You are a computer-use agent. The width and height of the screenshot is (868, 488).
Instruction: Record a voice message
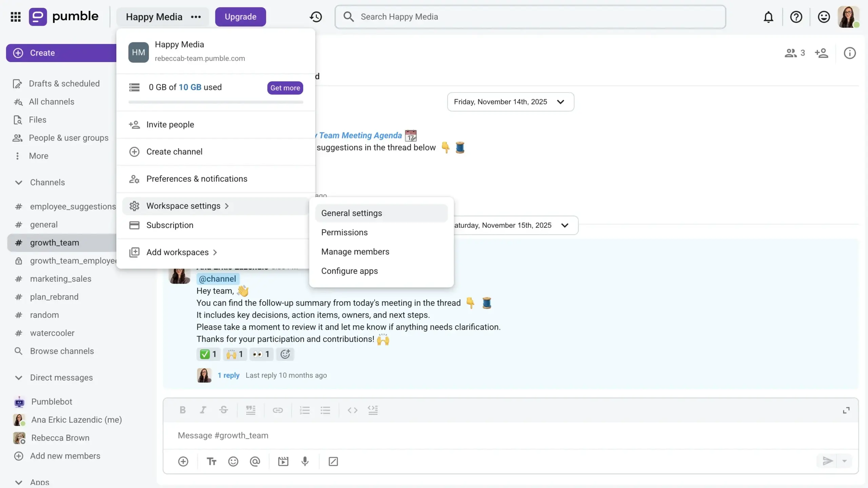point(305,461)
